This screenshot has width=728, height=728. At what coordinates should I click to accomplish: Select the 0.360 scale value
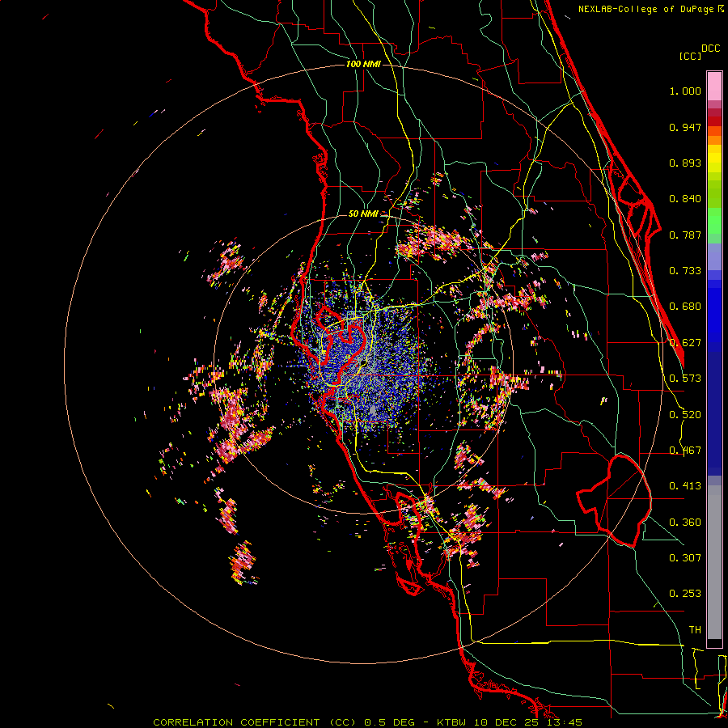685,523
